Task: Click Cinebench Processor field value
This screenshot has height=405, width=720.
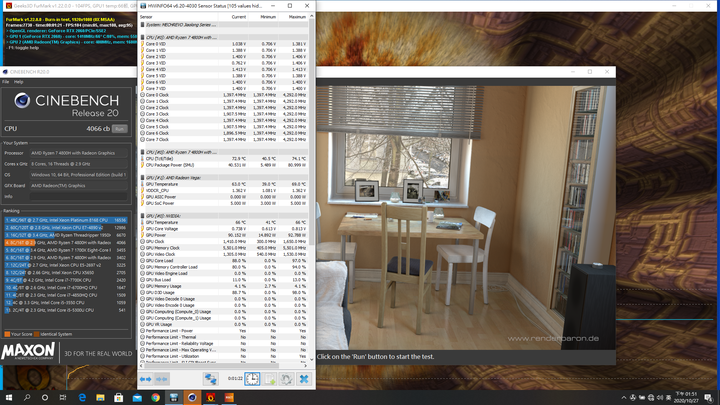Action: 79,153
